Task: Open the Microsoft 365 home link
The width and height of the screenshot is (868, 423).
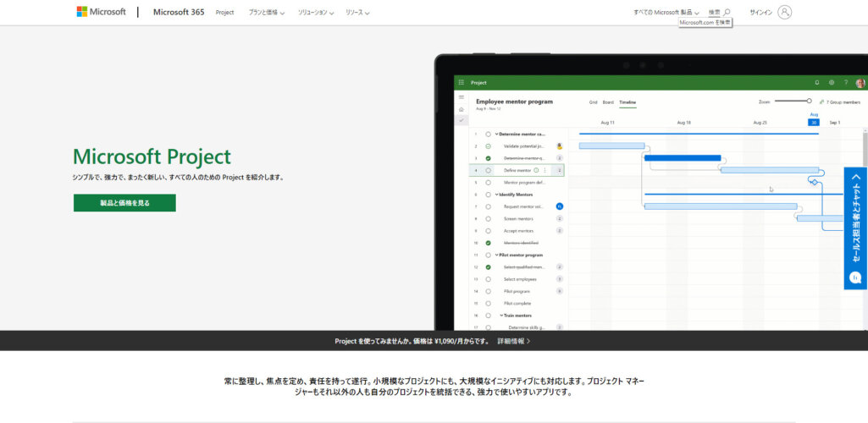Action: click(x=179, y=12)
